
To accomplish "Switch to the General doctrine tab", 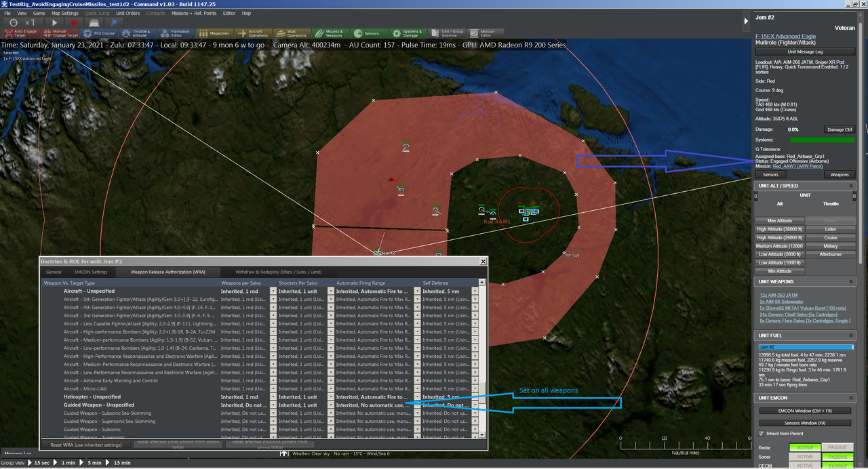I will [x=54, y=272].
